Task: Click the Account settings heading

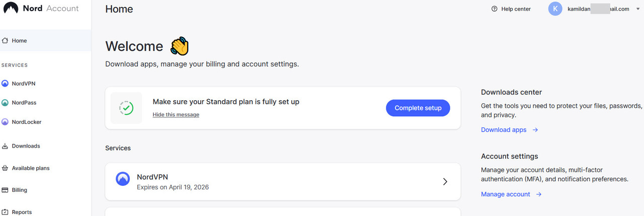Action: pos(510,157)
